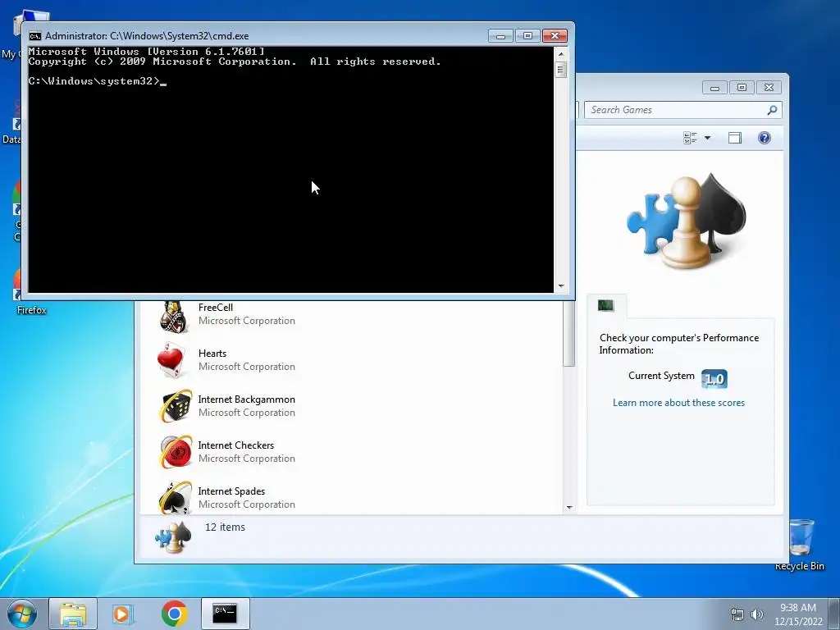Screen dimensions: 840x630
Task: Select the performance monitor tab icon
Action: pos(606,305)
